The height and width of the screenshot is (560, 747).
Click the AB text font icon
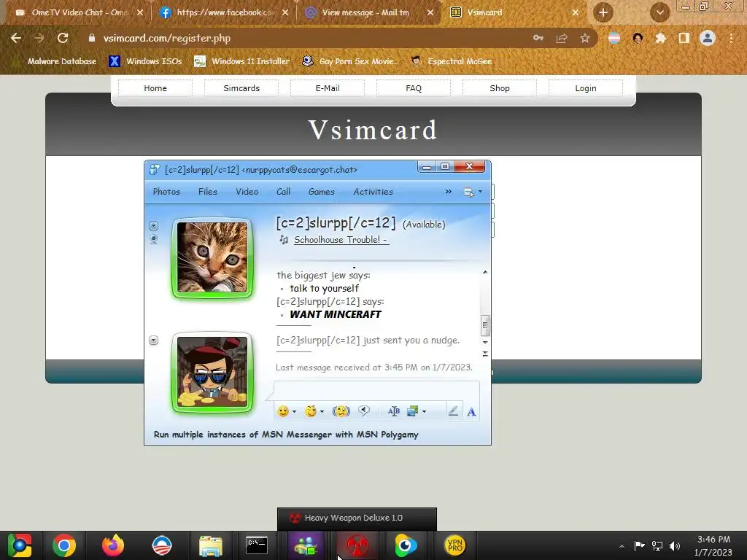393,411
